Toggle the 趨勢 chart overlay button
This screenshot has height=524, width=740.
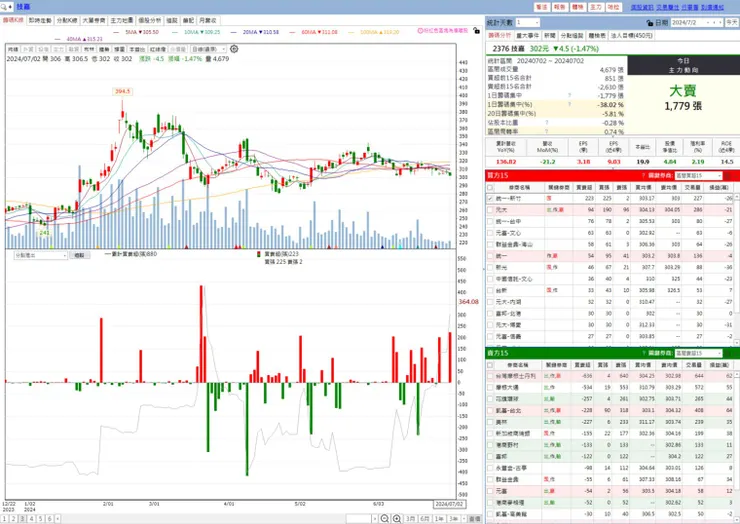(x=104, y=49)
